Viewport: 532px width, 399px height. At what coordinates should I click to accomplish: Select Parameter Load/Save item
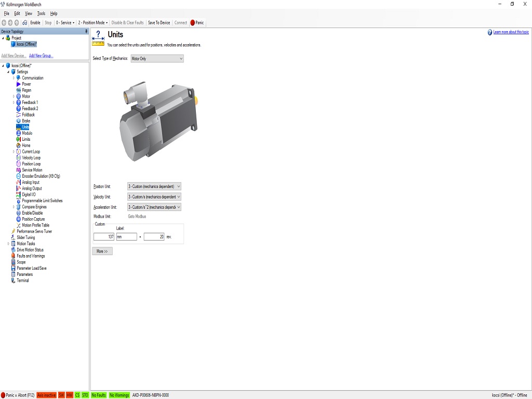(x=32, y=269)
